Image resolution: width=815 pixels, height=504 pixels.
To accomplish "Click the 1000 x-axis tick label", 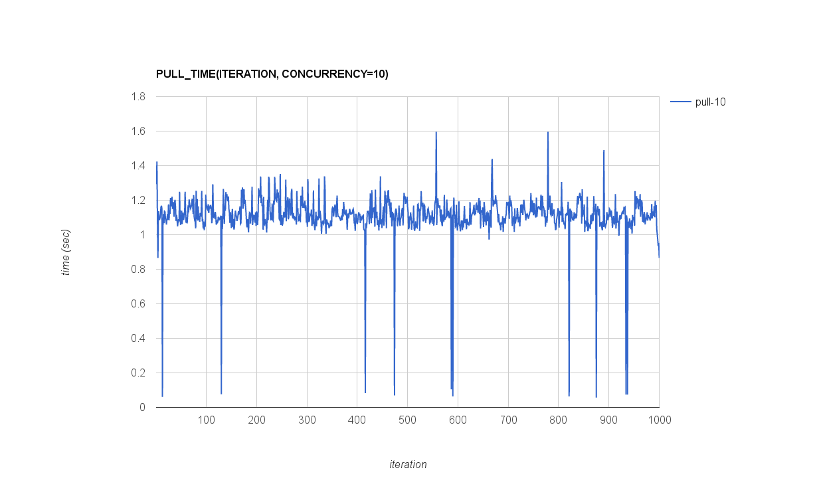I will click(x=659, y=420).
